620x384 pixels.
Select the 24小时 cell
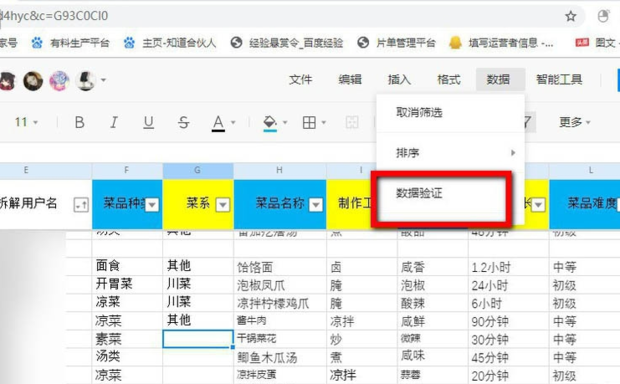(x=508, y=285)
